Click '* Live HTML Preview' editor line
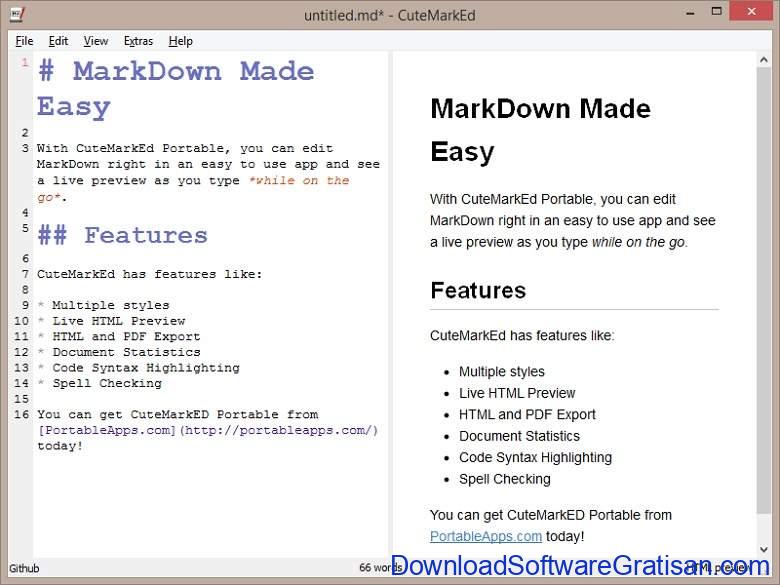 (111, 321)
